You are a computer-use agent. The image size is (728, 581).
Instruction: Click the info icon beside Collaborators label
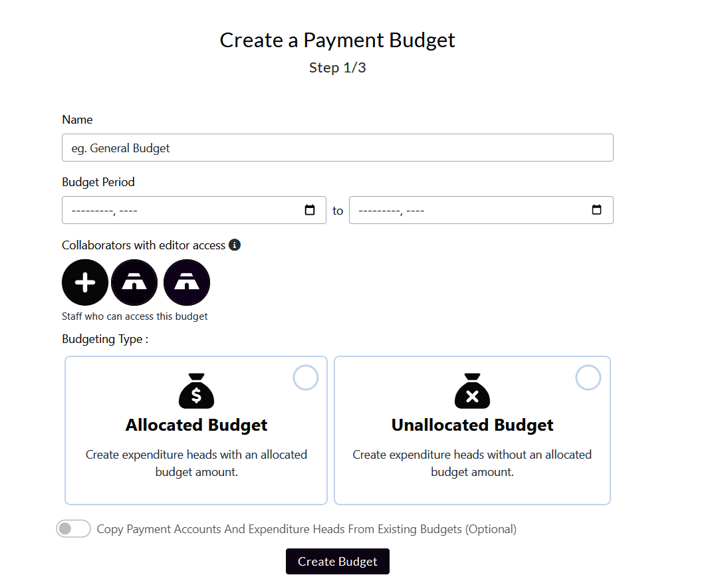pyautogui.click(x=235, y=245)
